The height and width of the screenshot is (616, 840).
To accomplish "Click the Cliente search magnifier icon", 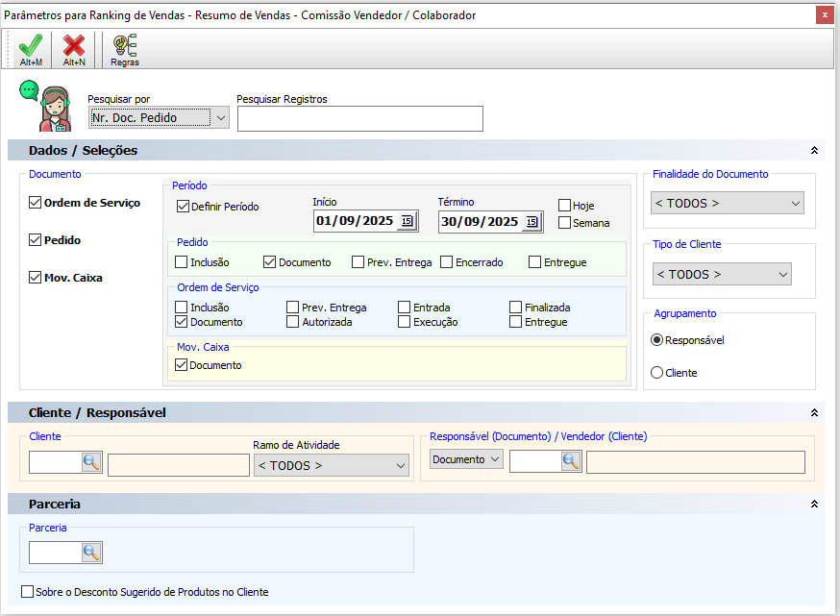I will click(91, 461).
